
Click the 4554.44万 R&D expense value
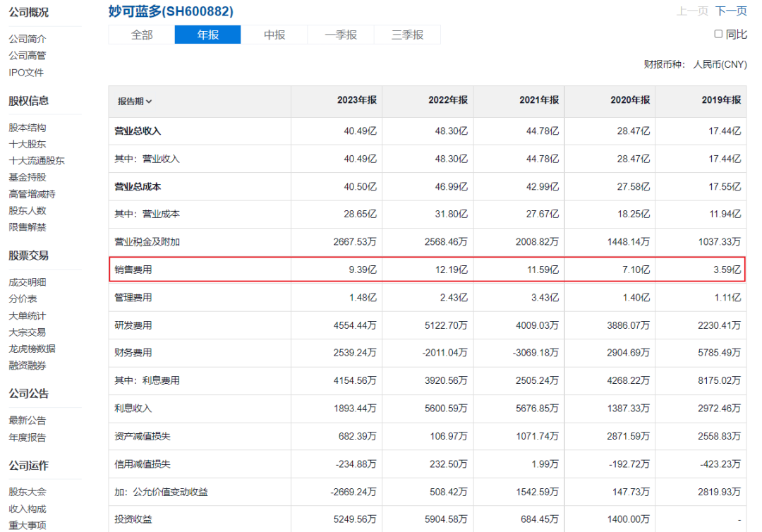click(355, 325)
